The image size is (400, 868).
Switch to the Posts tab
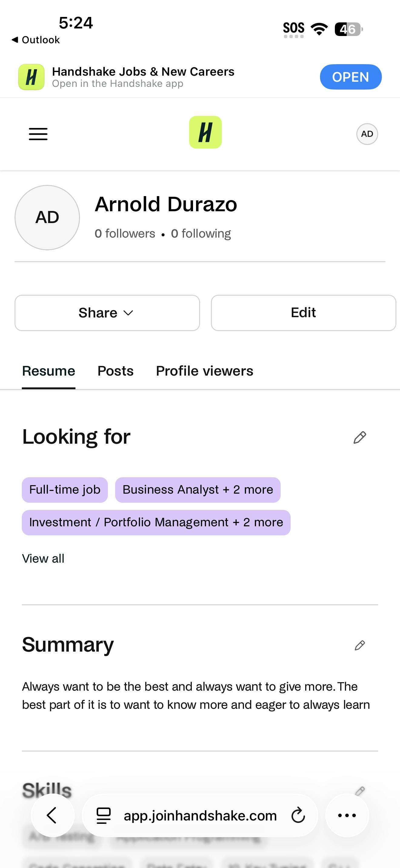pos(115,371)
